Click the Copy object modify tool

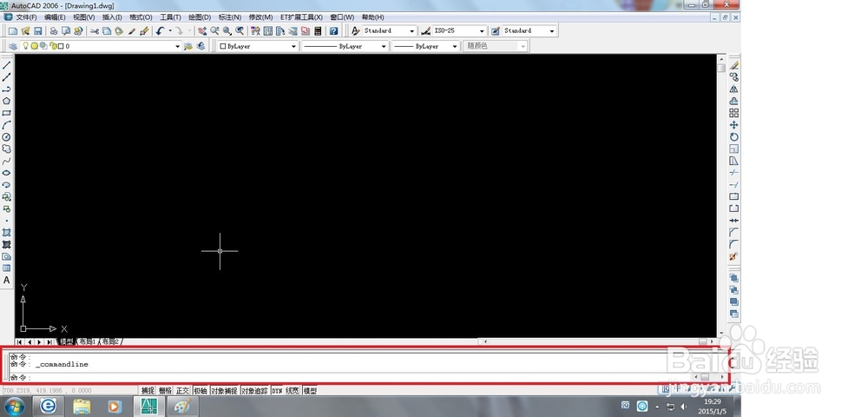click(x=734, y=77)
